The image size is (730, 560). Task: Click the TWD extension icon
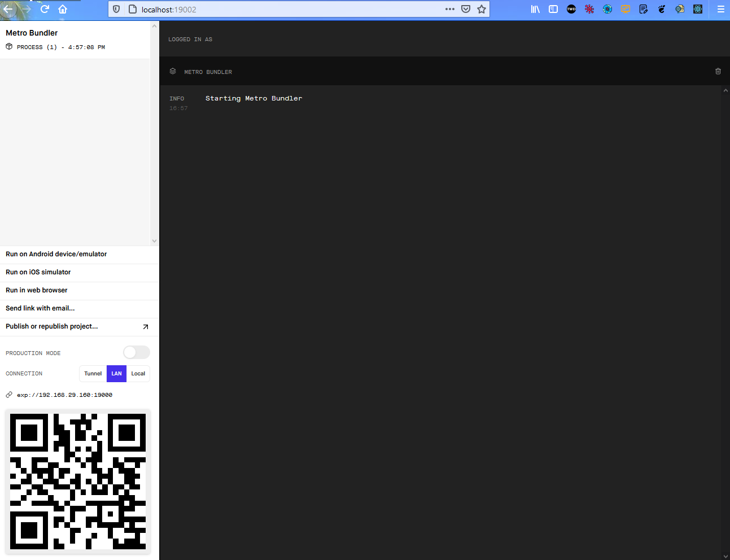[571, 9]
